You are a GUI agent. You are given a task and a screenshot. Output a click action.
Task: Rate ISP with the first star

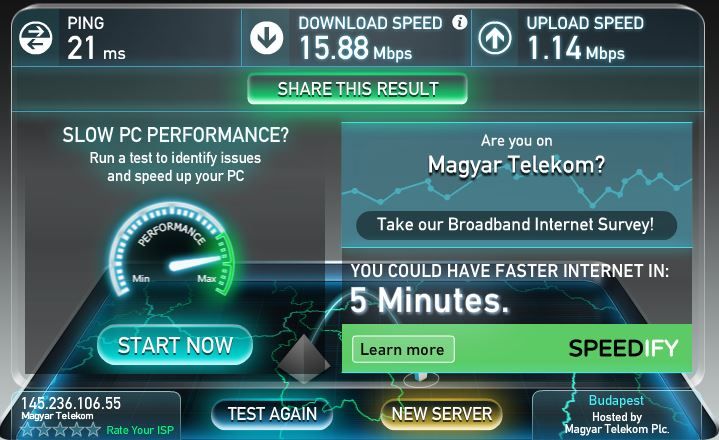coord(28,429)
